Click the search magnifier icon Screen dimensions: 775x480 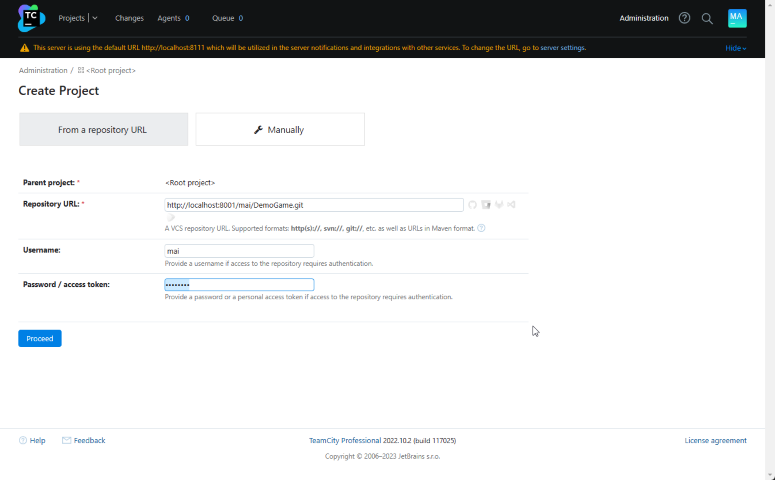(707, 18)
